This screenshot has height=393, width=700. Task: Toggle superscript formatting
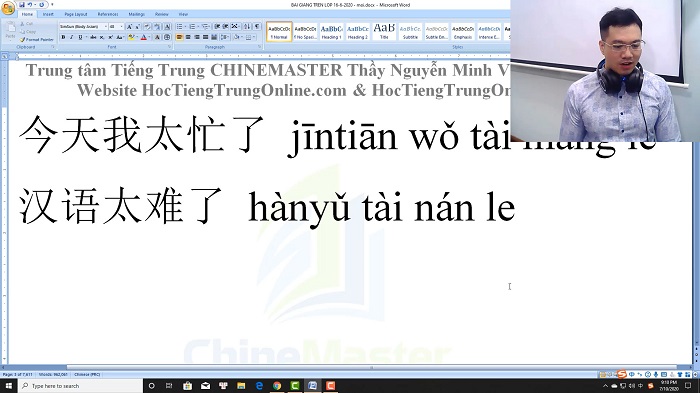coord(111,37)
